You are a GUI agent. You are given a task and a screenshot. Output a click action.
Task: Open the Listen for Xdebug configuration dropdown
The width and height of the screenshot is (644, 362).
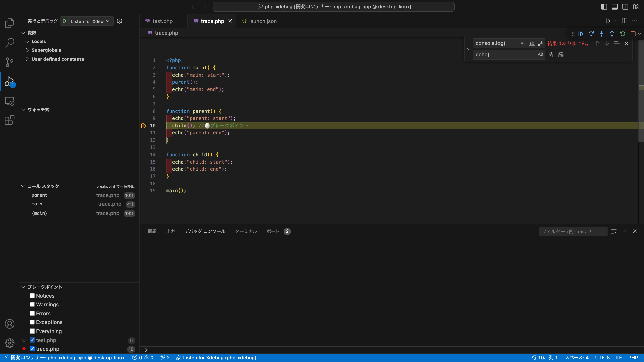[x=107, y=21]
